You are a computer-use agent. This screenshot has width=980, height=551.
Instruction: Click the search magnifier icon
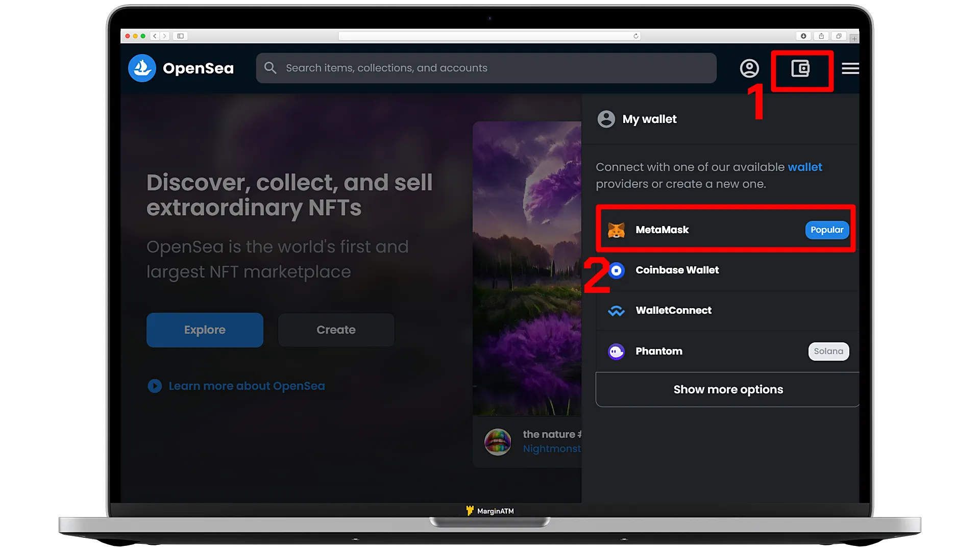271,68
